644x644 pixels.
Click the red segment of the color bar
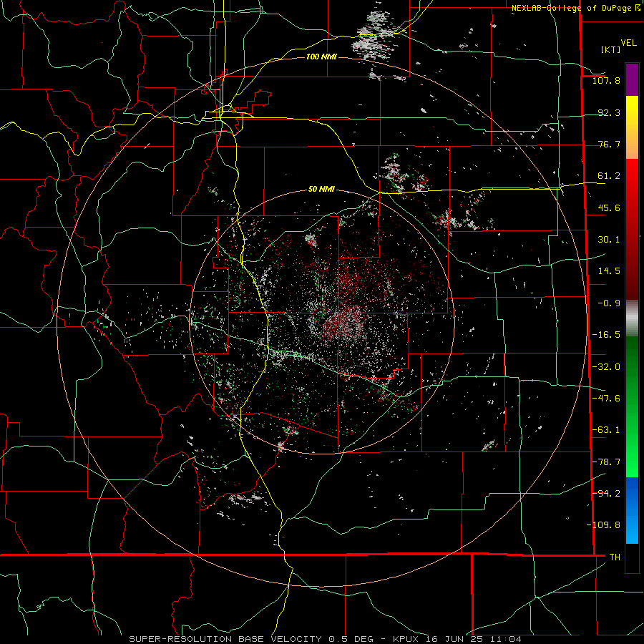pos(632,229)
